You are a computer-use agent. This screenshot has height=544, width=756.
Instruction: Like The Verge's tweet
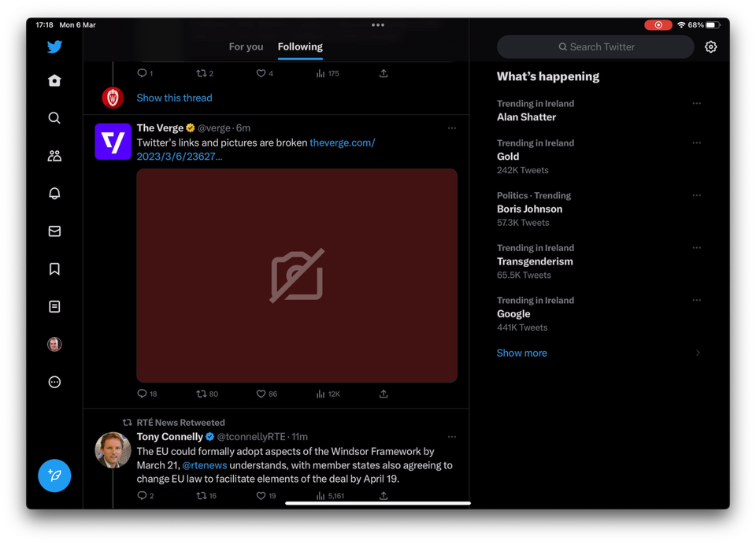pyautogui.click(x=261, y=394)
